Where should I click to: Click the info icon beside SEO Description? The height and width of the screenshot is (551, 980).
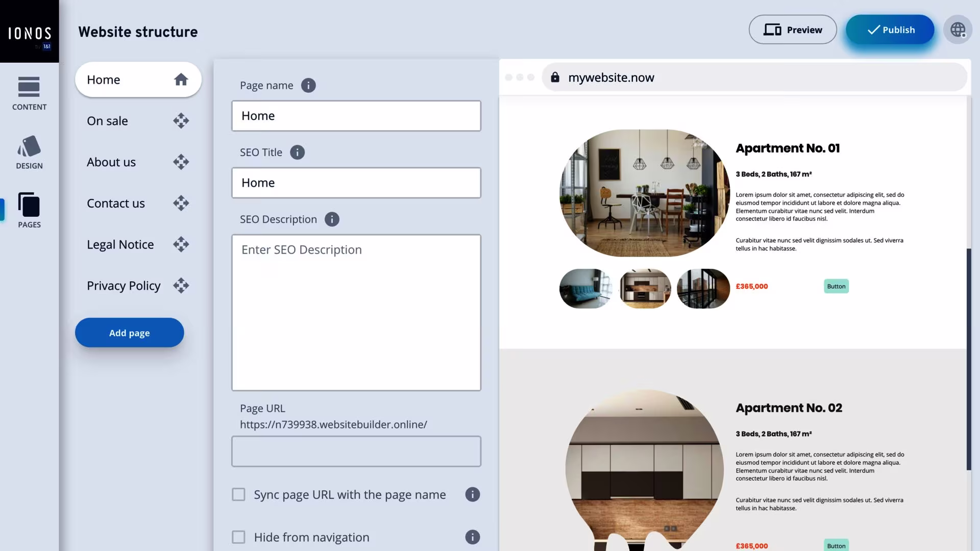(332, 219)
